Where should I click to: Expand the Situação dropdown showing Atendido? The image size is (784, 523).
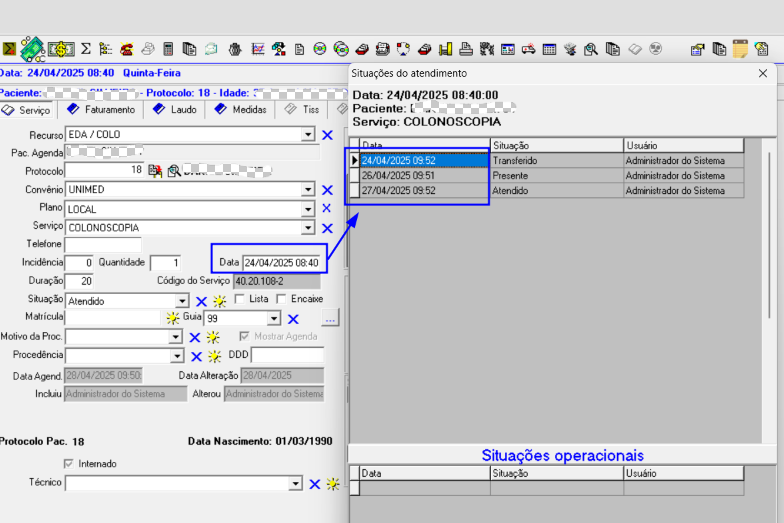click(x=182, y=301)
